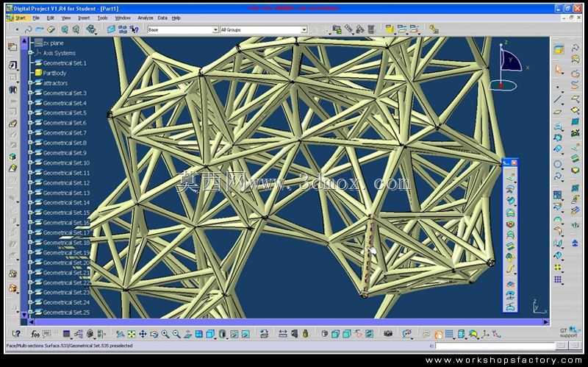Screen dimensions: 588x367
Task: Select the arrow Select tool in right toolbar
Action: pos(559,70)
